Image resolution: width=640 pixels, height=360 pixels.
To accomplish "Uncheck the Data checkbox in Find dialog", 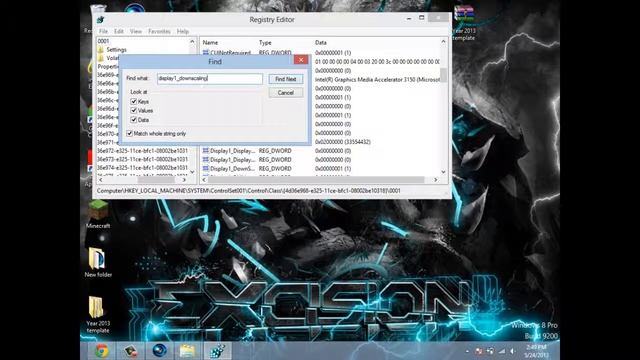I will 133,120.
